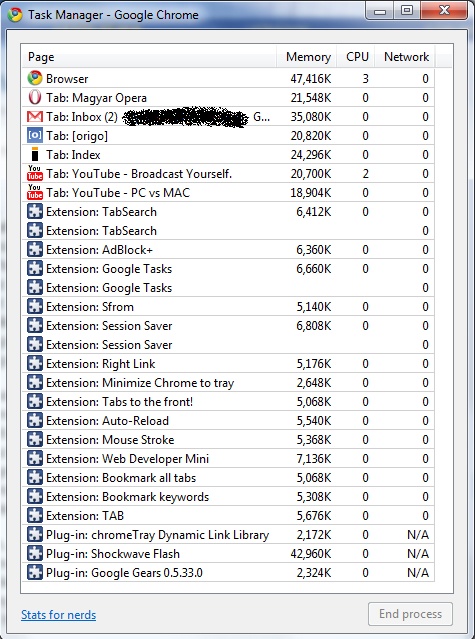Image resolution: width=475 pixels, height=639 pixels.
Task: Select the Tab: Index row
Action: point(228,154)
